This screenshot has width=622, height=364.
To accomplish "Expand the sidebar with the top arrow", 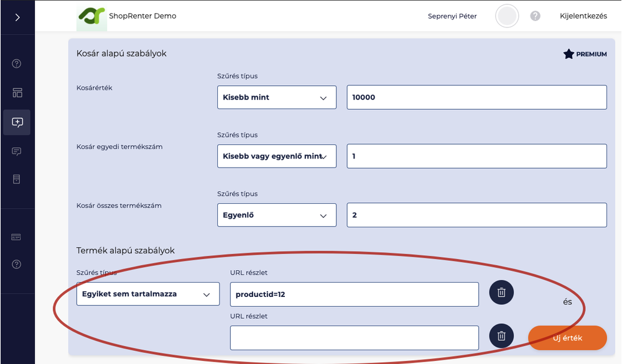I will [x=17, y=17].
